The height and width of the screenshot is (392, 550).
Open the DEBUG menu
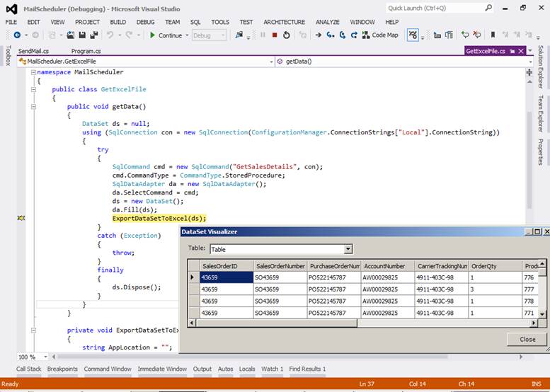click(x=145, y=22)
